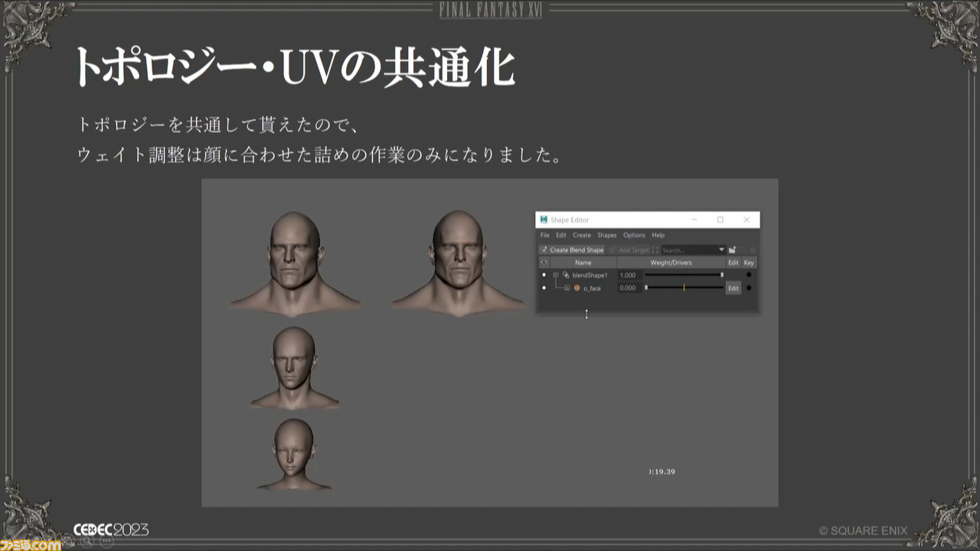Click the blendShape1 weight slider handle
This screenshot has width=980, height=551.
point(722,275)
